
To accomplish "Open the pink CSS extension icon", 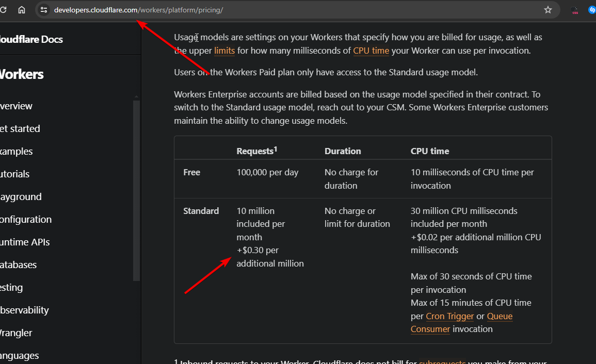I will coord(575,10).
